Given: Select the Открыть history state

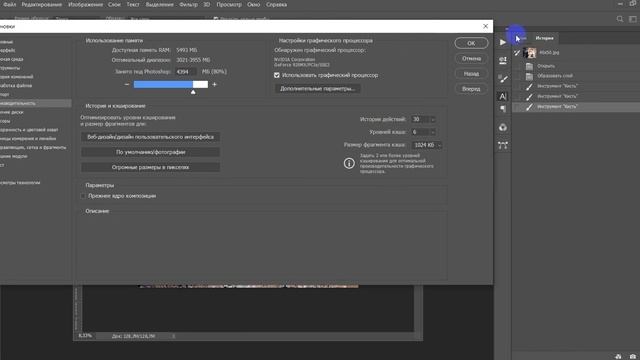Looking at the screenshot, I should 576,66.
